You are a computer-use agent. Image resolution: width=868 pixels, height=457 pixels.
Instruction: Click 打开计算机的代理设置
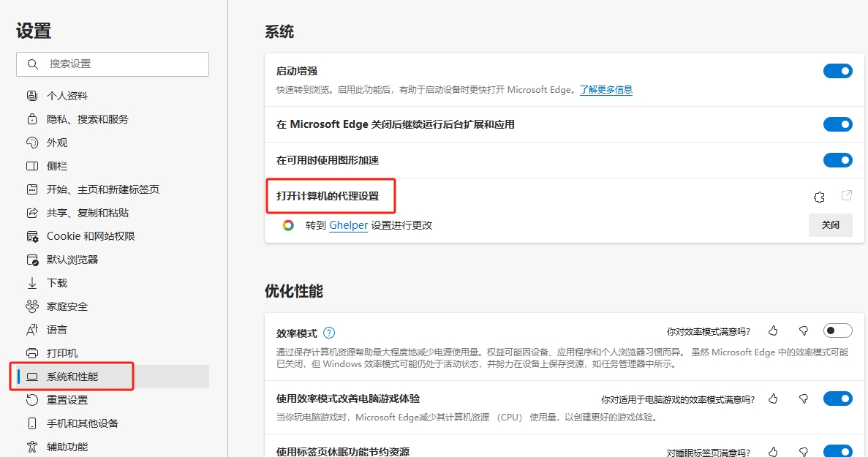point(328,196)
